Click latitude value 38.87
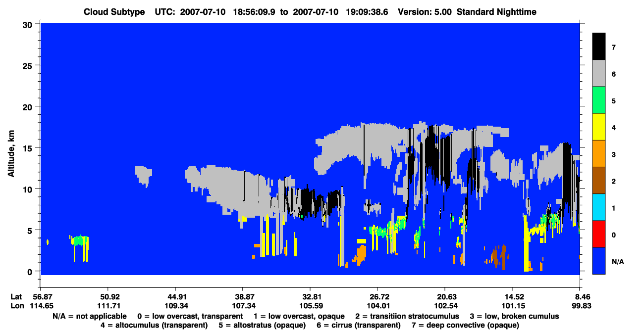 pos(243,297)
